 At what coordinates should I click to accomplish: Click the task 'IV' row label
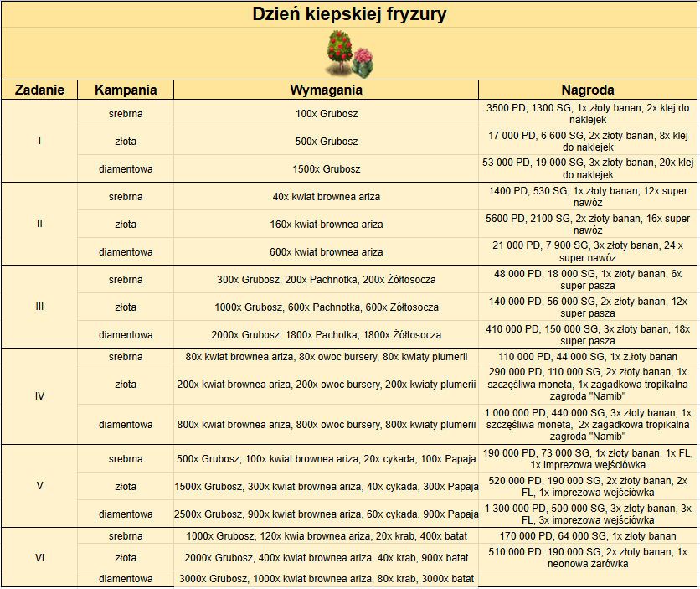click(x=39, y=396)
